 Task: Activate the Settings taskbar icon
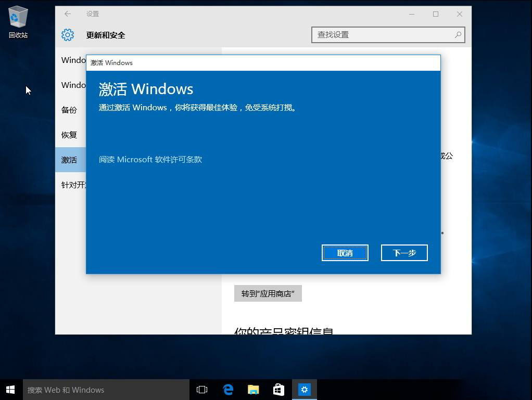point(305,390)
